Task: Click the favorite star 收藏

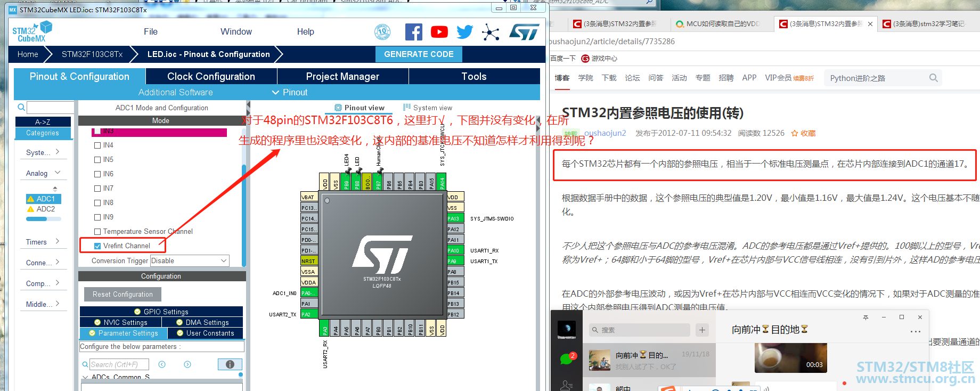Action: click(x=803, y=133)
